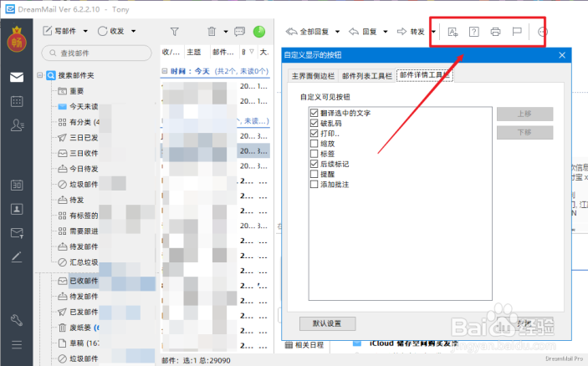Click the conversation chat icon
Viewport: 588px width, 366px height.
coord(239,32)
